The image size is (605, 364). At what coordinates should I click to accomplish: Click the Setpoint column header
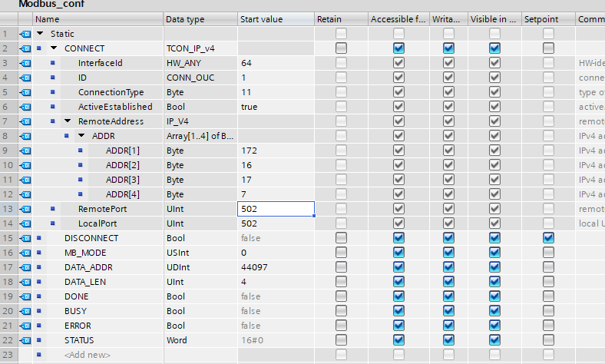click(548, 19)
